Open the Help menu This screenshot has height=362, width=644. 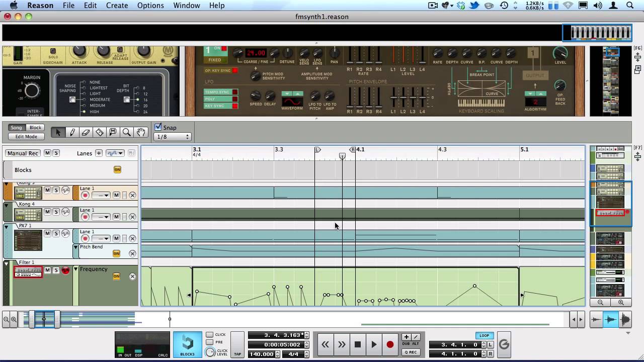(217, 6)
